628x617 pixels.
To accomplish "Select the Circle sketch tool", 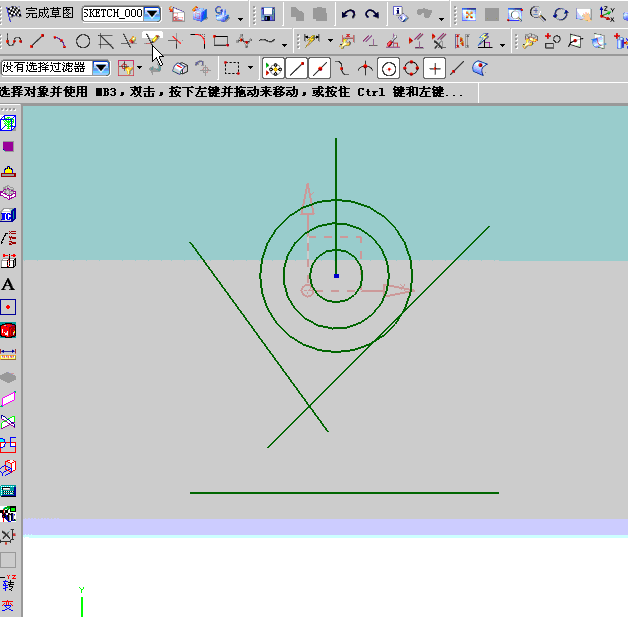I will [83, 41].
